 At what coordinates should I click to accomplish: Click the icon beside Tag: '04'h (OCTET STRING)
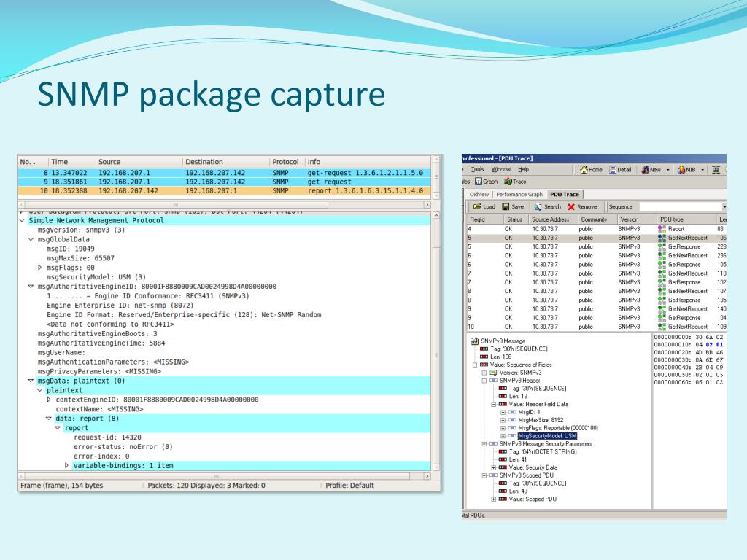click(503, 451)
